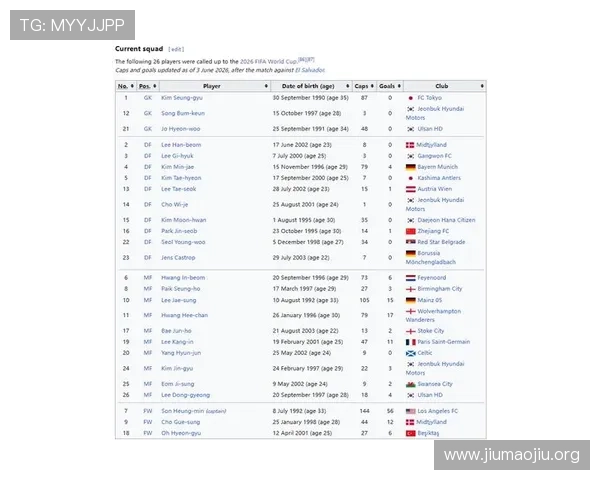Screen dimensions: 600x480
Task: Click the Netherlands flag beside Feyenoord
Action: coord(411,278)
